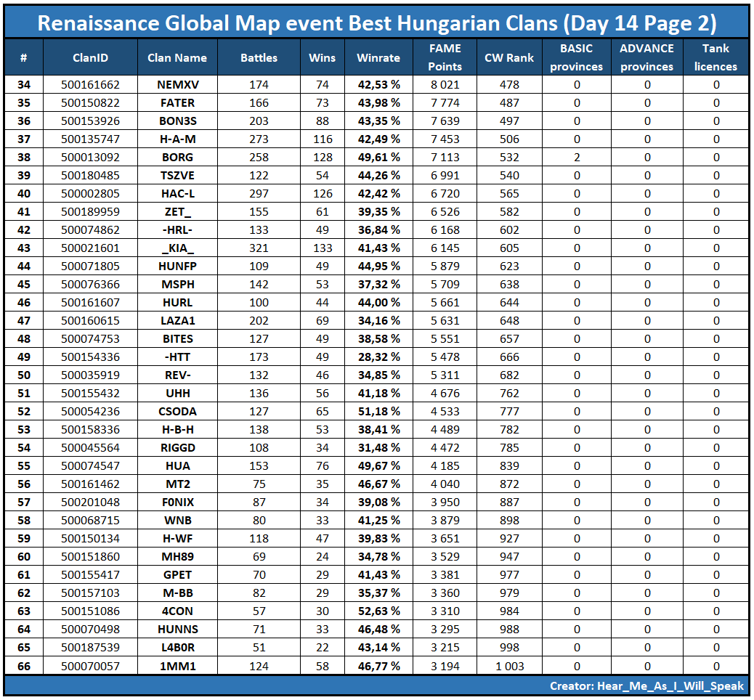Click clan ID 500070057
The height and width of the screenshot is (700, 754).
coord(90,667)
